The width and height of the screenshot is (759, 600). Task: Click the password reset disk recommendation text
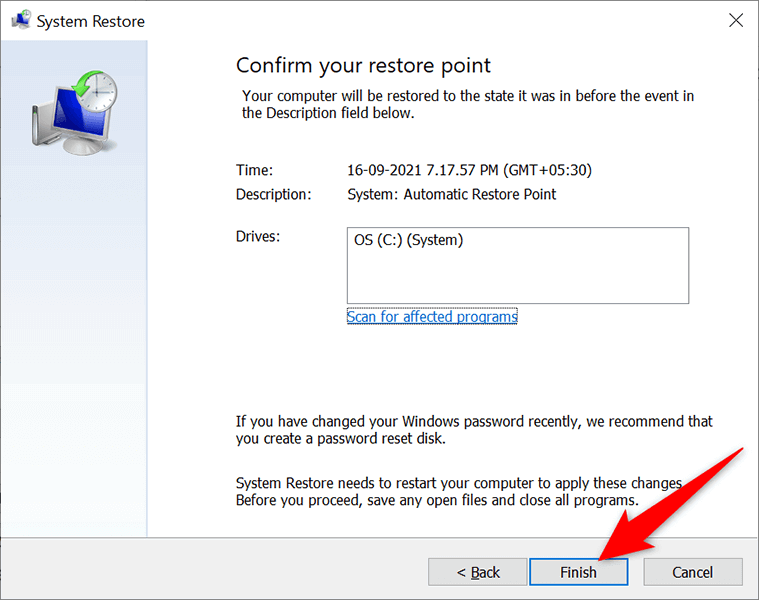coord(474,430)
